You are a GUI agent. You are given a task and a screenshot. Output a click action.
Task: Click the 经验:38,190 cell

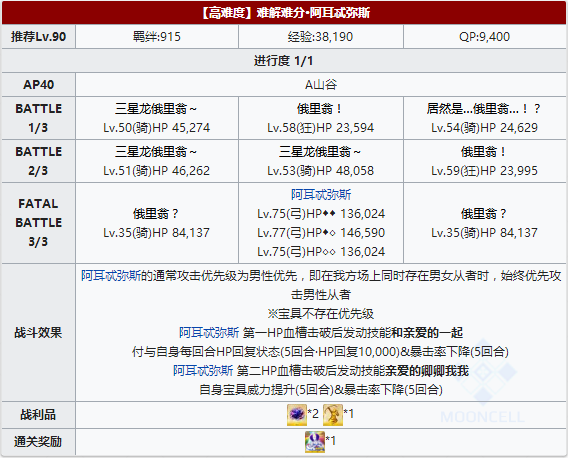point(321,37)
